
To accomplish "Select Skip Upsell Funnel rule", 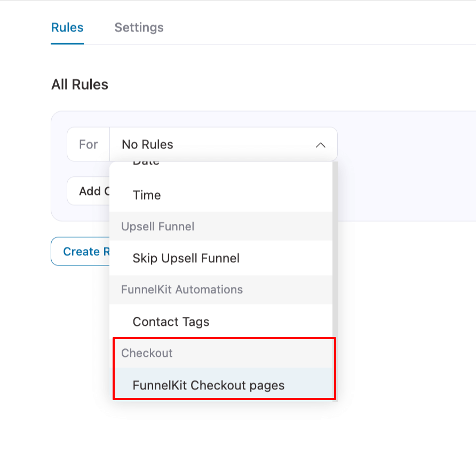I will coord(186,258).
